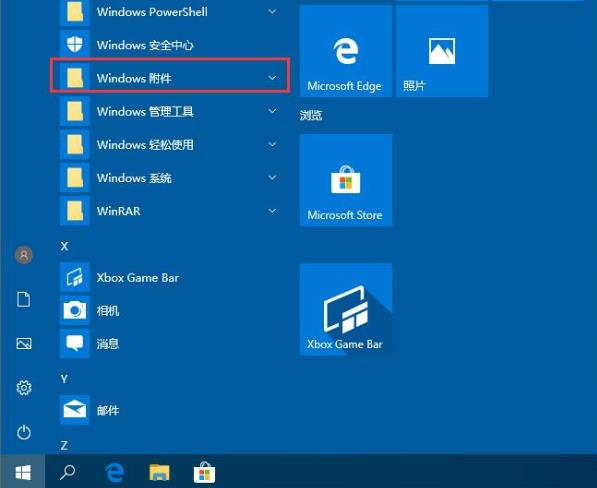Open the Microsoft Store tile
The image size is (597, 488).
pos(346,180)
